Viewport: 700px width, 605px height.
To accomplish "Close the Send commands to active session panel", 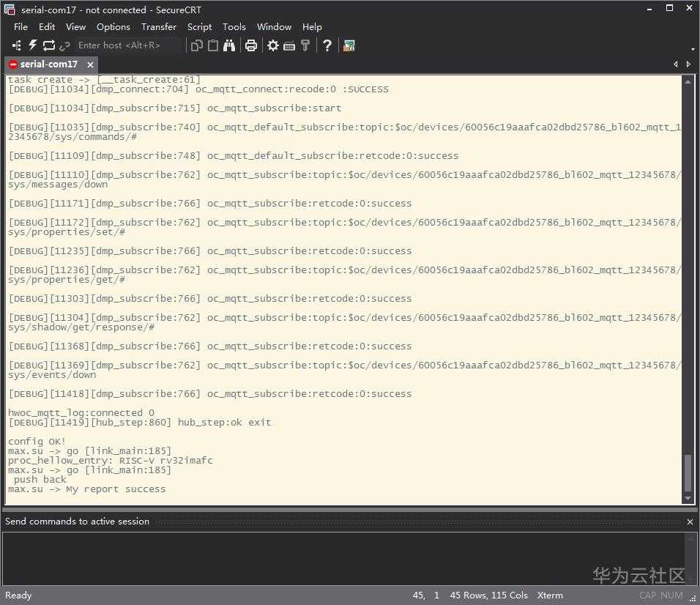I will pyautogui.click(x=690, y=522).
